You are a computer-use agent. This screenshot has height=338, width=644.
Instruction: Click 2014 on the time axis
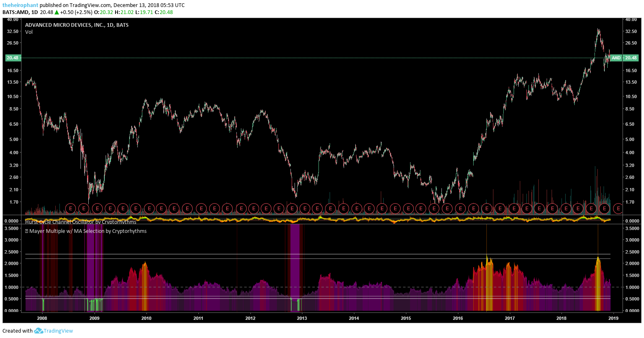click(354, 318)
